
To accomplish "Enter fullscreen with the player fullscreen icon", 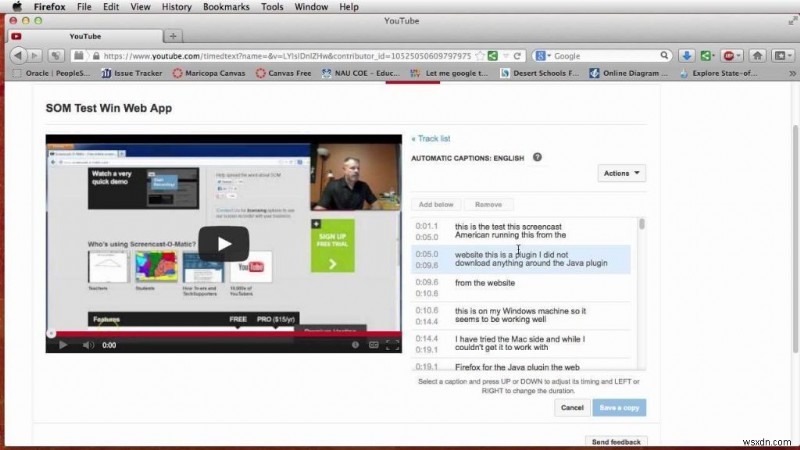I will point(392,345).
